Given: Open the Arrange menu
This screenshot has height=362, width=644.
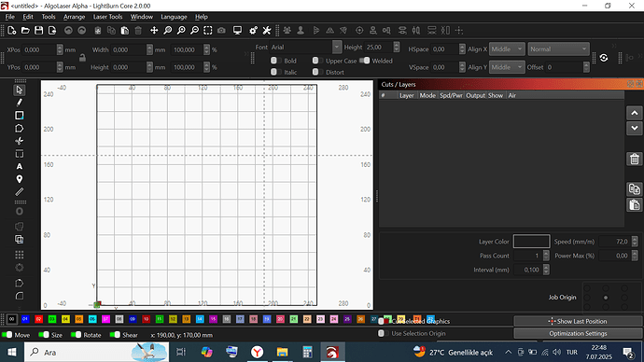Looking at the screenshot, I should (75, 17).
